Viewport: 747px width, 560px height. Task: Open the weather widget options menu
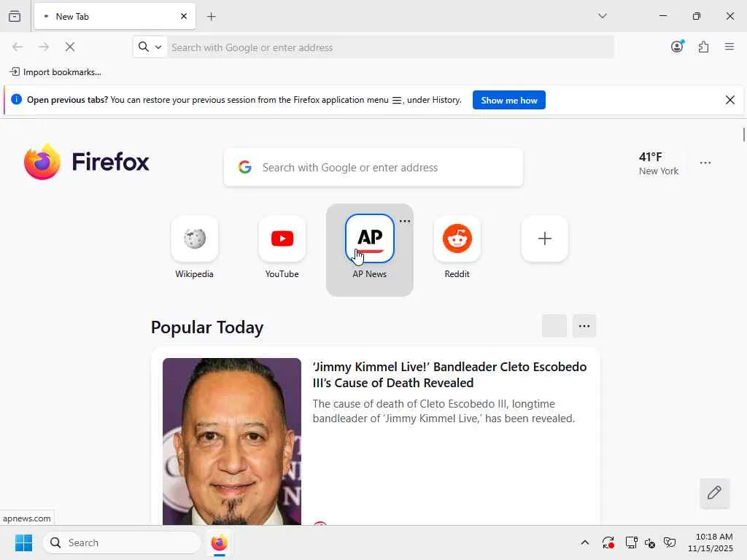click(705, 163)
